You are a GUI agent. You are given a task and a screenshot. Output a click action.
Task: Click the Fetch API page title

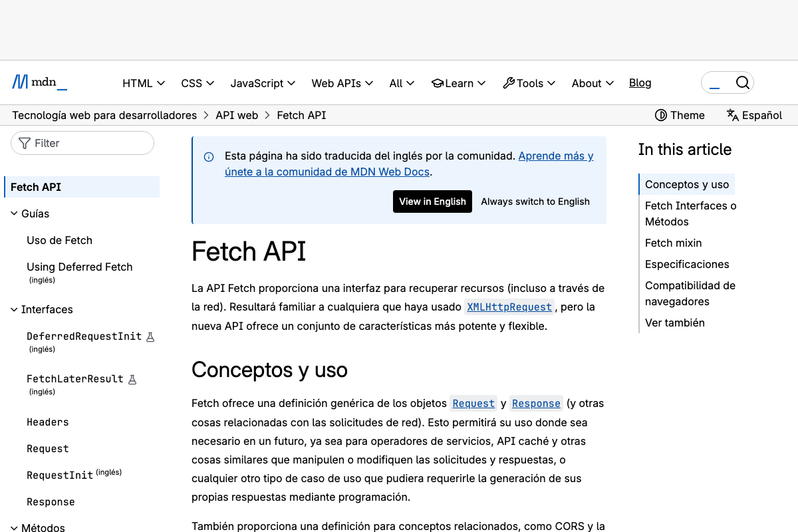point(249,251)
